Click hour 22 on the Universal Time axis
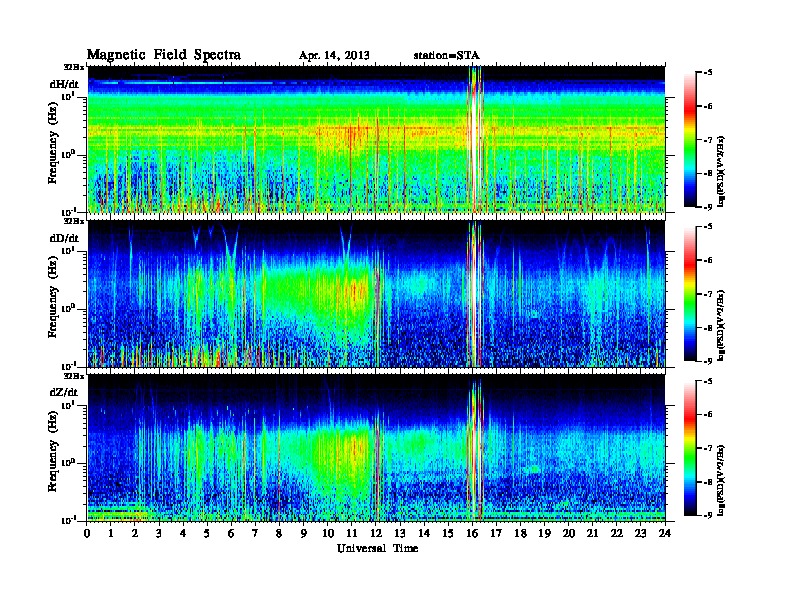 point(617,533)
